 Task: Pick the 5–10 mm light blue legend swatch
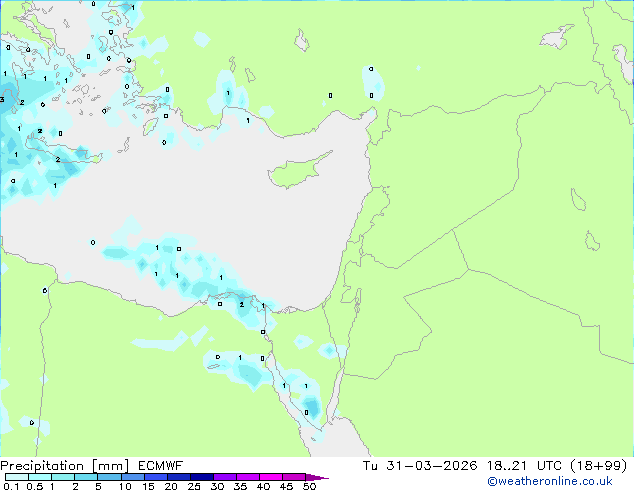click(x=109, y=477)
